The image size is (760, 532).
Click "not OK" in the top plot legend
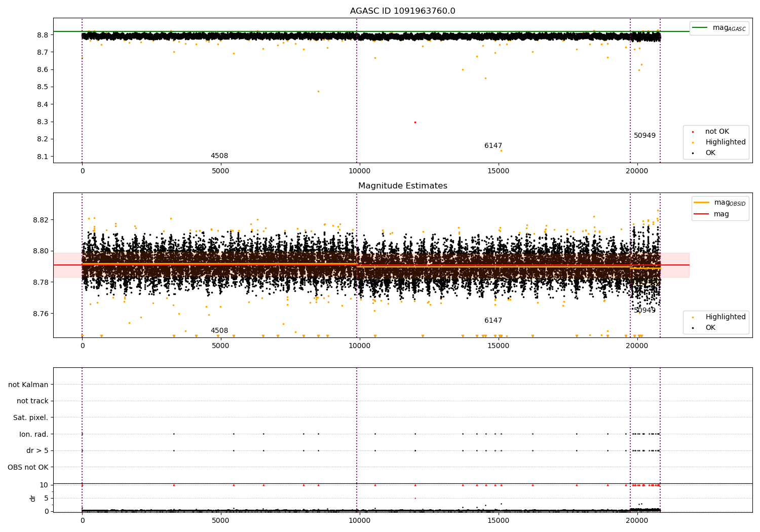coord(717,131)
